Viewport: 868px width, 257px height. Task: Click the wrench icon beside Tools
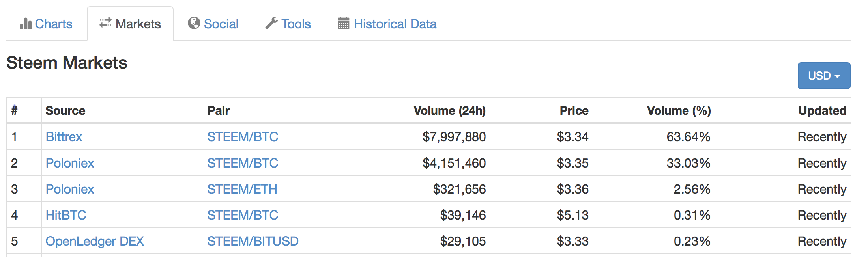click(271, 23)
